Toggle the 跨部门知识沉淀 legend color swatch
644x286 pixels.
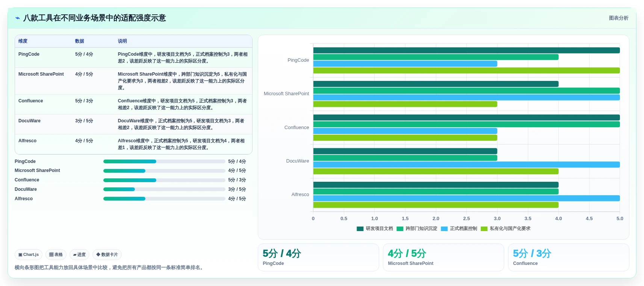click(400, 229)
